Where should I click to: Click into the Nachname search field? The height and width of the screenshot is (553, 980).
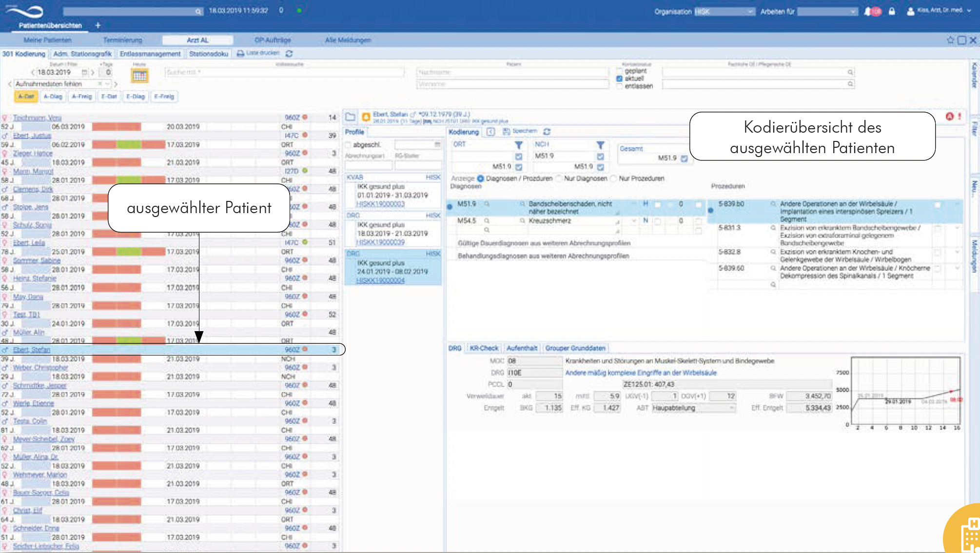(x=512, y=72)
